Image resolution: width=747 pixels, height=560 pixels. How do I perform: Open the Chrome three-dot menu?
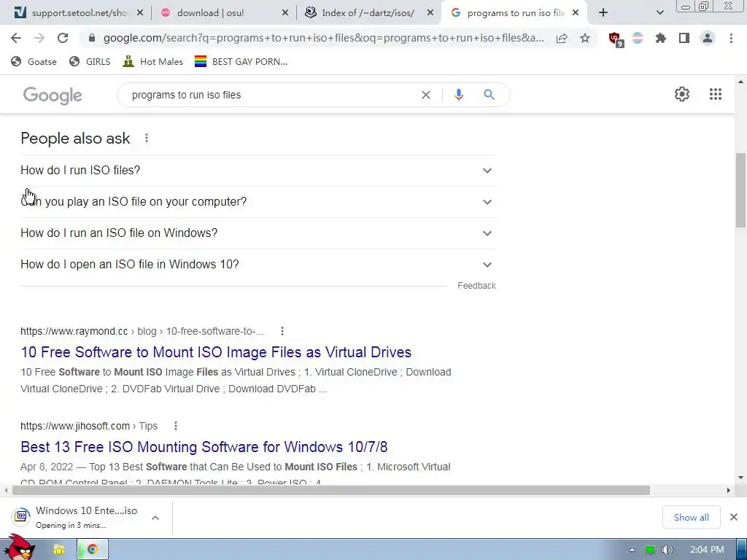click(731, 38)
